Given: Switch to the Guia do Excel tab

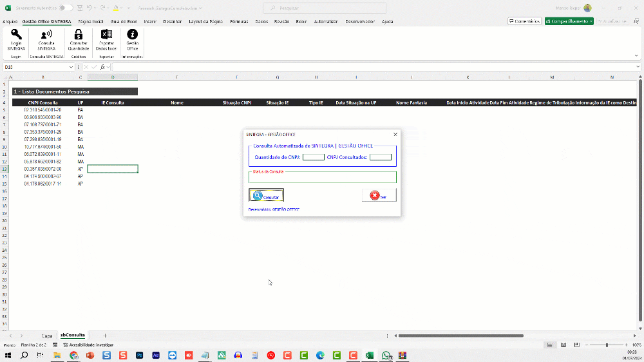Looking at the screenshot, I should [x=124, y=21].
